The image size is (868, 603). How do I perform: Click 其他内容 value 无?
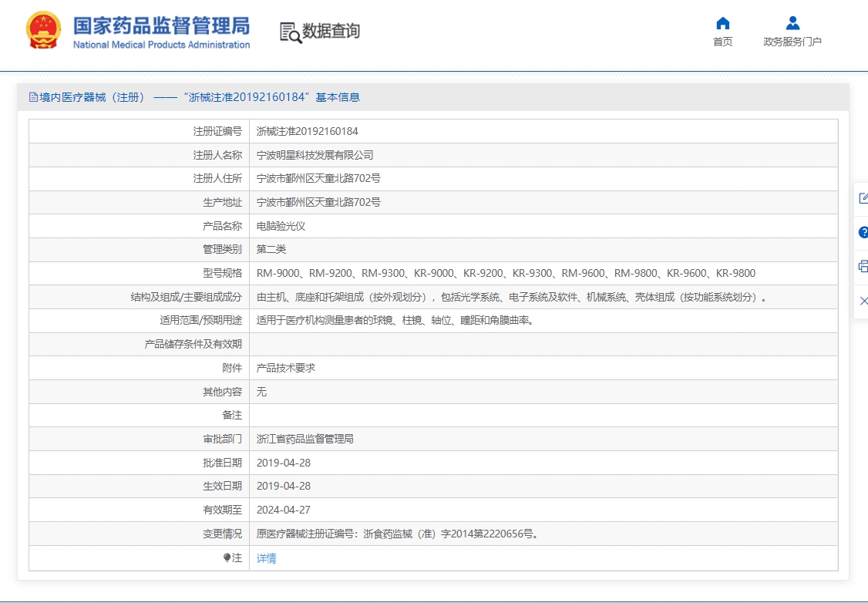[x=261, y=392]
